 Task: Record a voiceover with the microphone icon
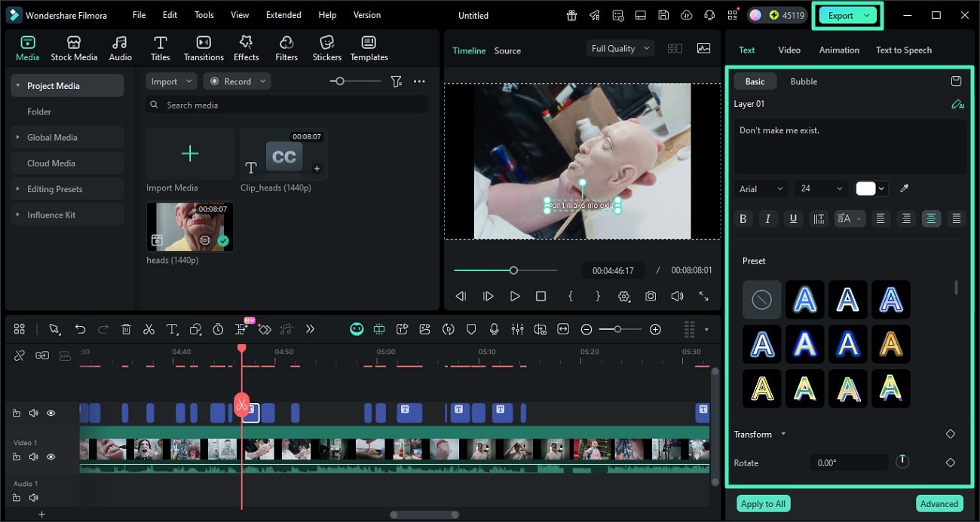coord(494,329)
